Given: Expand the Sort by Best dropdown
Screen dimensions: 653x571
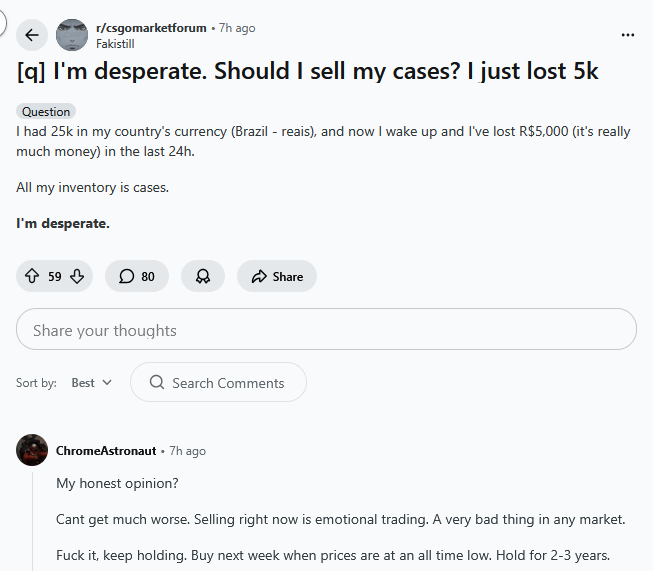Looking at the screenshot, I should coord(92,382).
